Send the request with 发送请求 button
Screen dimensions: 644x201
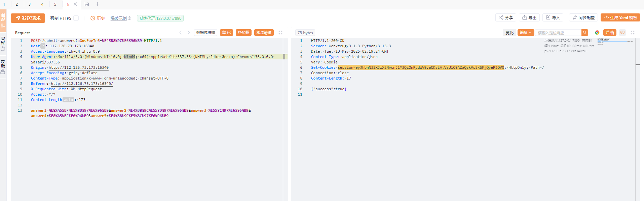28,18
